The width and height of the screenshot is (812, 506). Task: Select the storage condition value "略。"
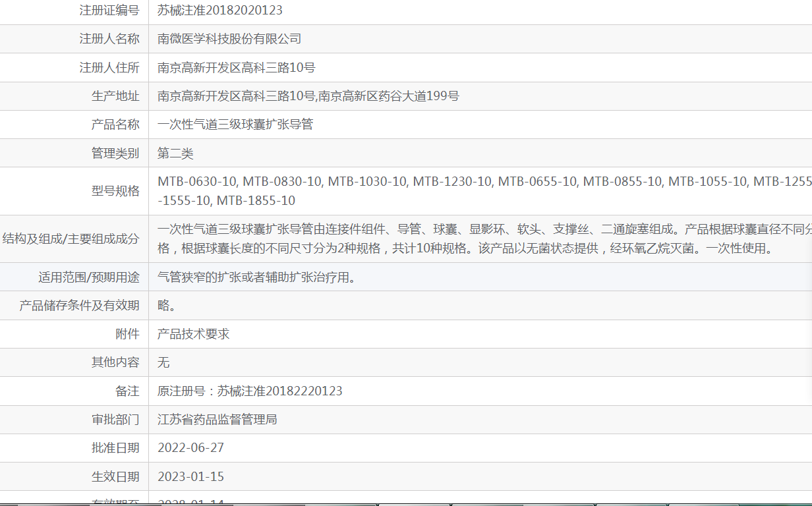coord(167,306)
